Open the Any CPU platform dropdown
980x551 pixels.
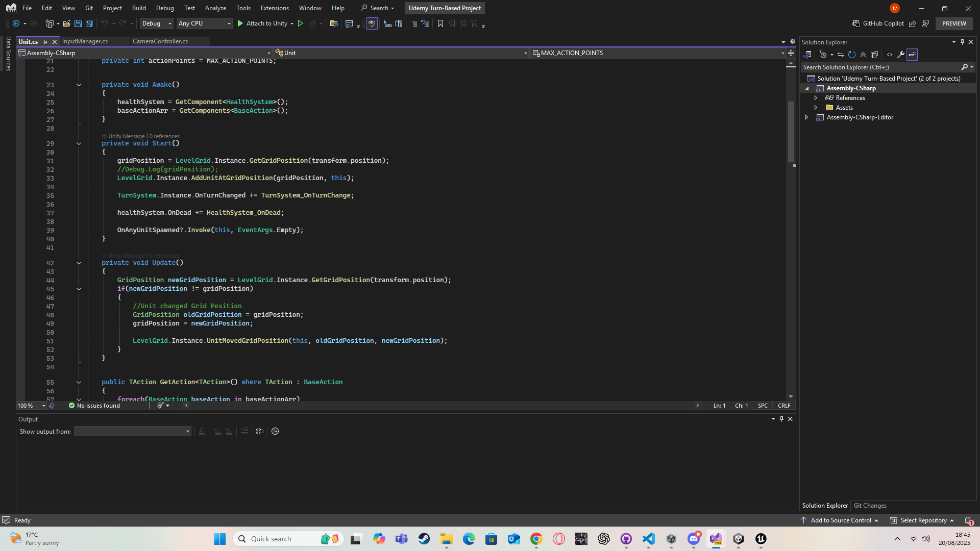pos(204,23)
